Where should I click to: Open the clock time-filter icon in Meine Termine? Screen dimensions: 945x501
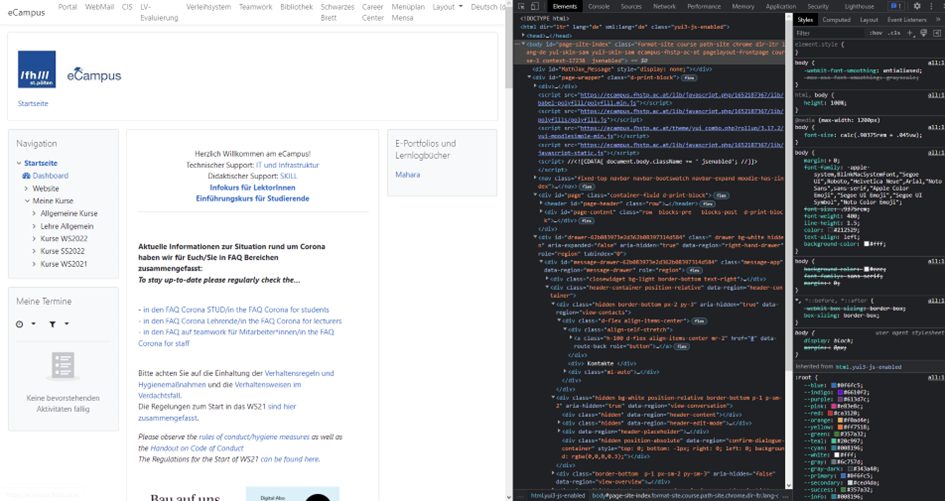click(x=19, y=324)
